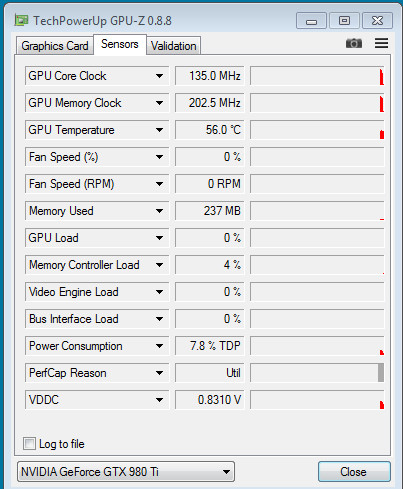This screenshot has width=403, height=489.
Task: Open the hamburger menu icon
Action: click(381, 43)
